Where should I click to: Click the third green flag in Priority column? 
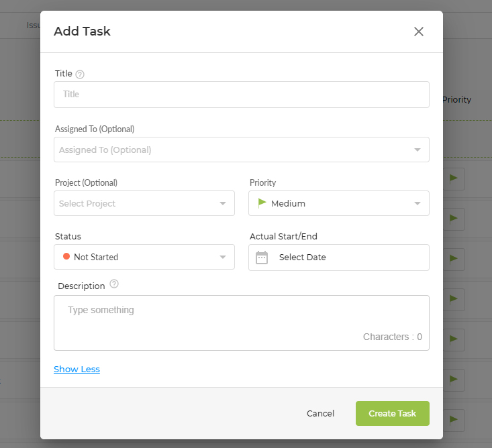(454, 259)
